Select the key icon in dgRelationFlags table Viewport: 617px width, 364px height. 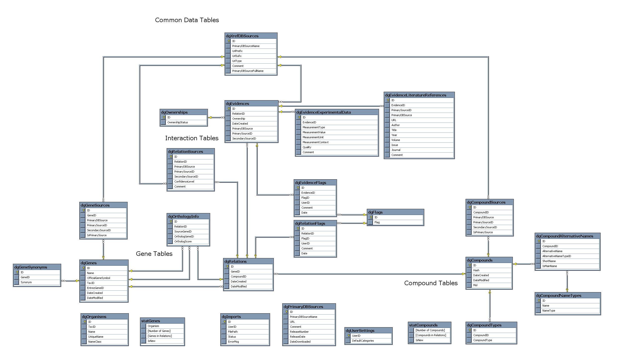point(298,228)
